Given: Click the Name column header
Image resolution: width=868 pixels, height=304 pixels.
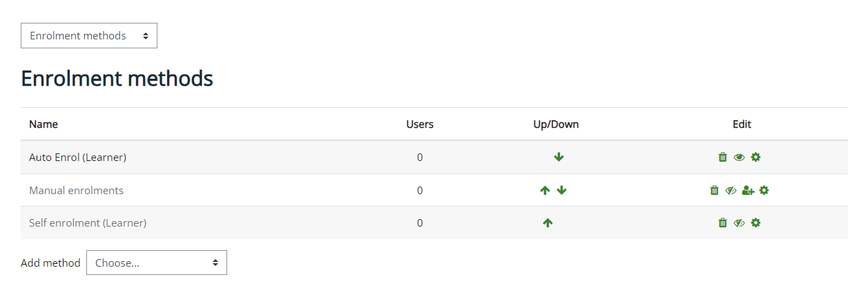Looking at the screenshot, I should (44, 124).
